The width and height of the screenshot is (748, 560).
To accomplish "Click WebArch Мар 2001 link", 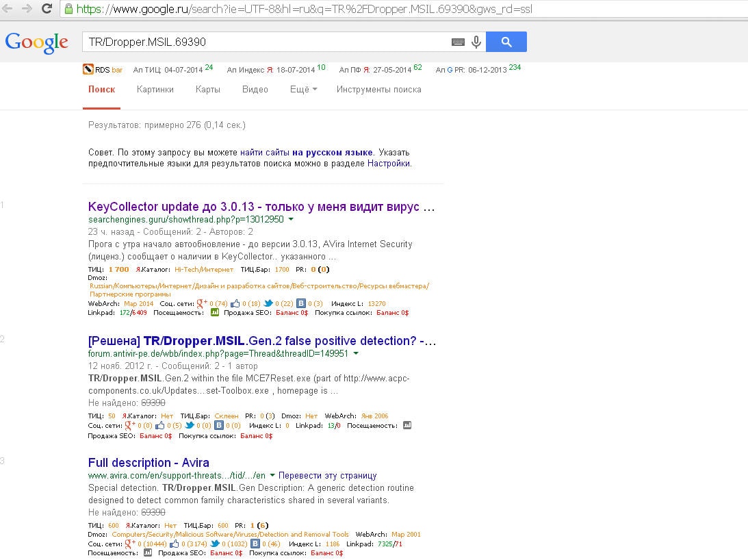I will tap(406, 534).
